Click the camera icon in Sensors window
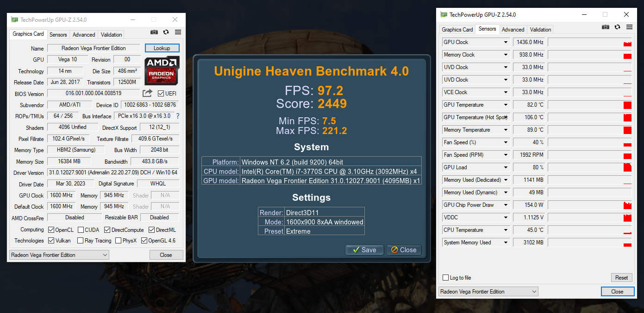 pos(606,27)
